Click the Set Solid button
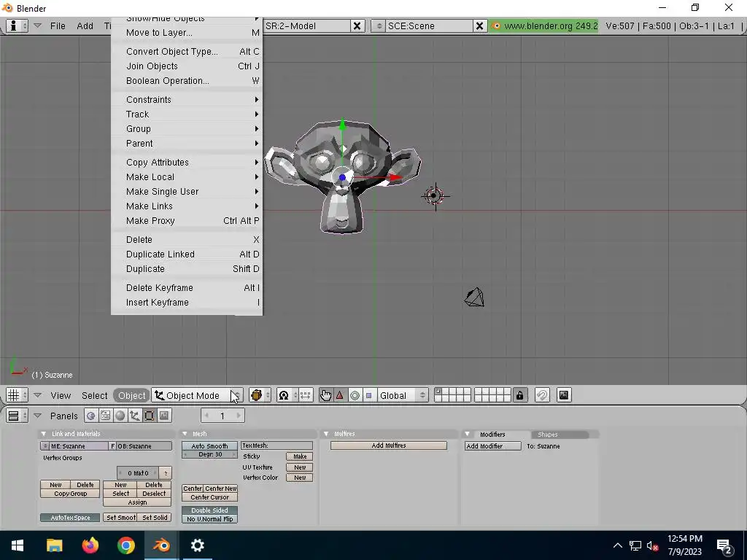Viewport: 747px width, 560px height. click(155, 518)
